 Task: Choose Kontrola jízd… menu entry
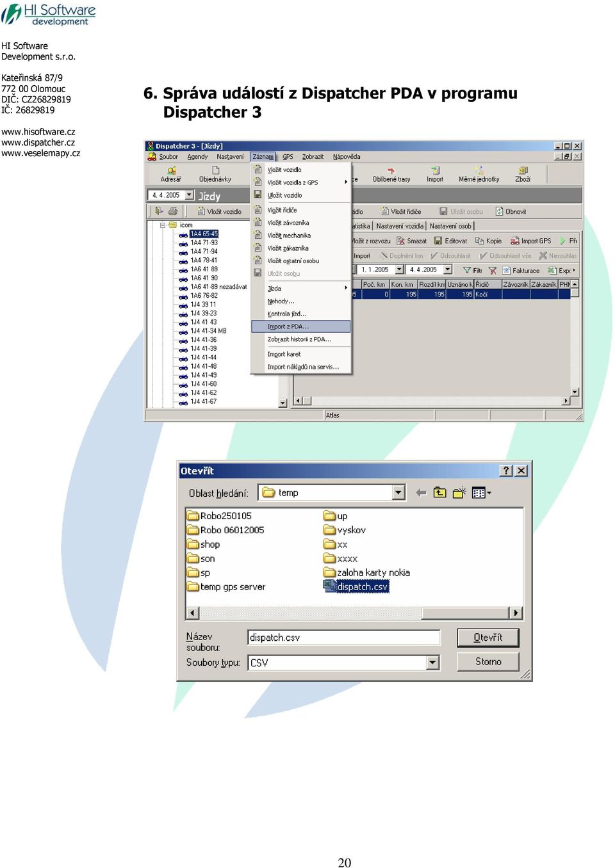(x=301, y=314)
